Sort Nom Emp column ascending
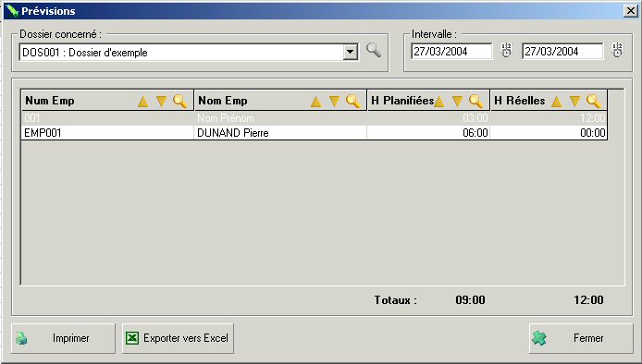Image resolution: width=642 pixels, height=364 pixels. click(315, 102)
